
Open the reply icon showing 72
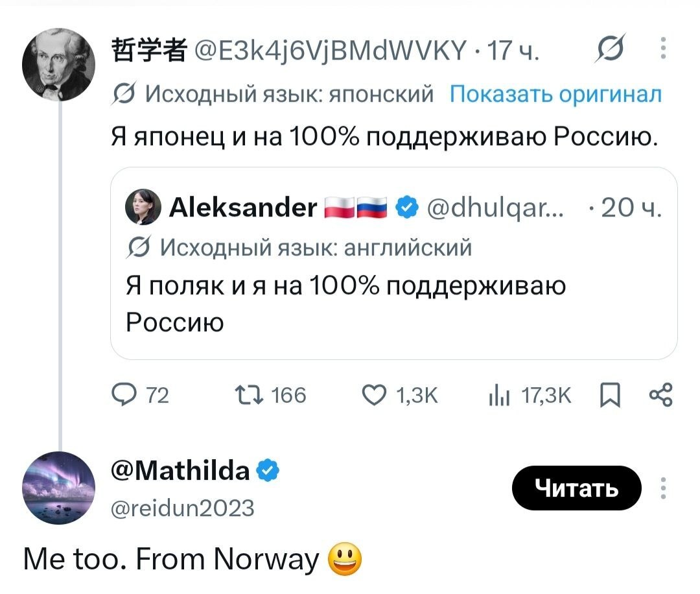pyautogui.click(x=140, y=396)
